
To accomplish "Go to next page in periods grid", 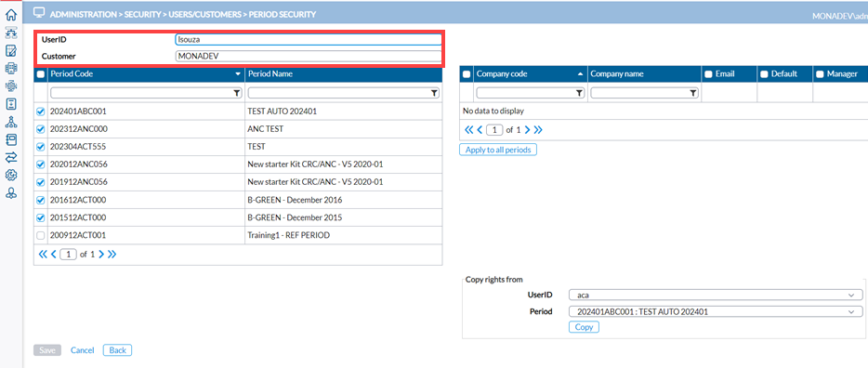I will (101, 255).
